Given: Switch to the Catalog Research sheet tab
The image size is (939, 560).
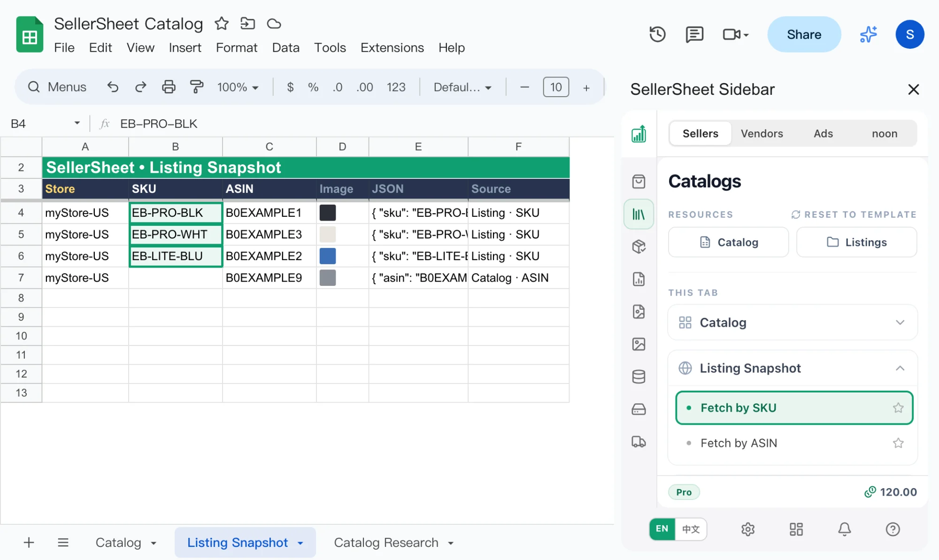Looking at the screenshot, I should (386, 543).
